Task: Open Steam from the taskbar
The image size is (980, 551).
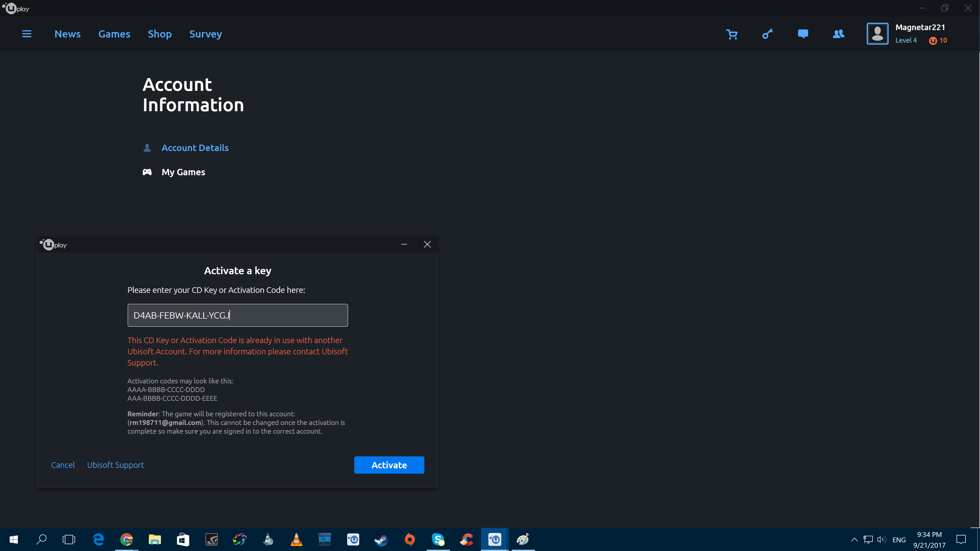Action: tap(381, 539)
